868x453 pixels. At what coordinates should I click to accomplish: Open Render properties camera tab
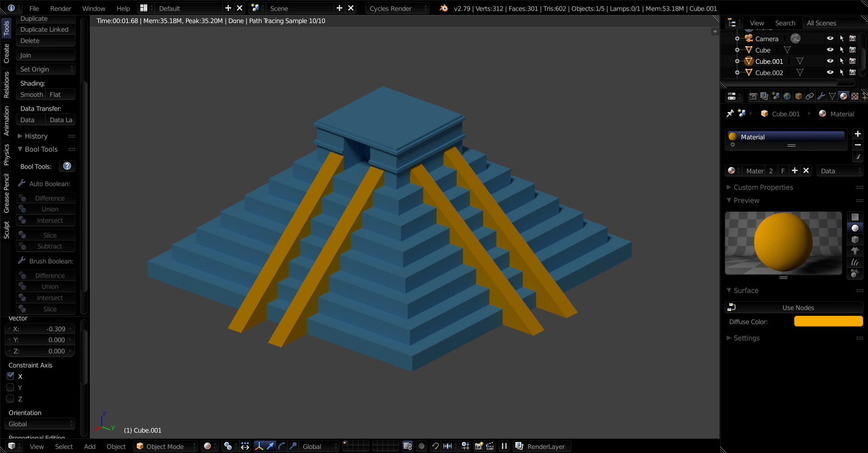753,96
